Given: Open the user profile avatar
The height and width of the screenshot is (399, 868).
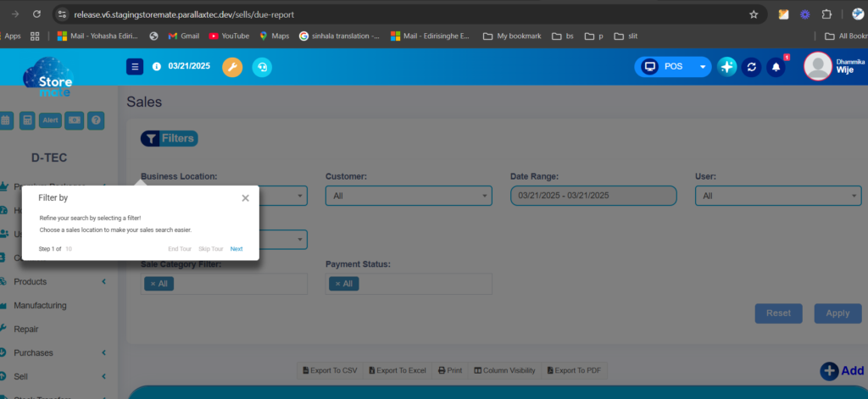Looking at the screenshot, I should 818,66.
